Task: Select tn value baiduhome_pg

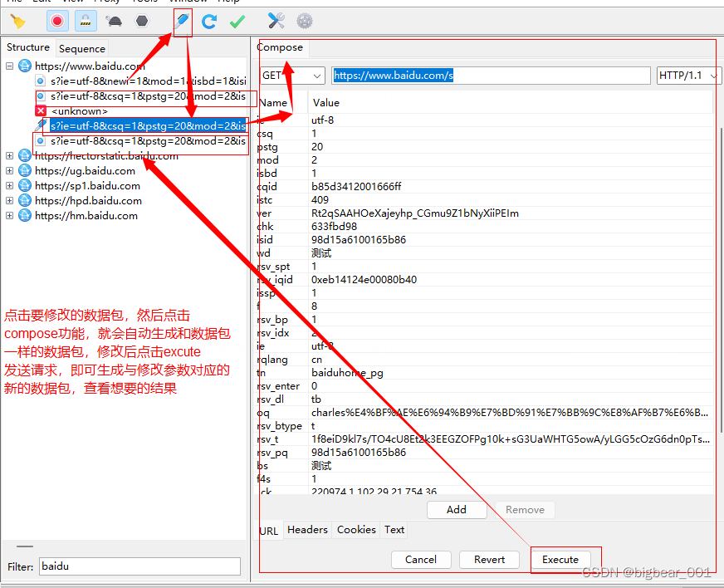Action: [x=347, y=373]
